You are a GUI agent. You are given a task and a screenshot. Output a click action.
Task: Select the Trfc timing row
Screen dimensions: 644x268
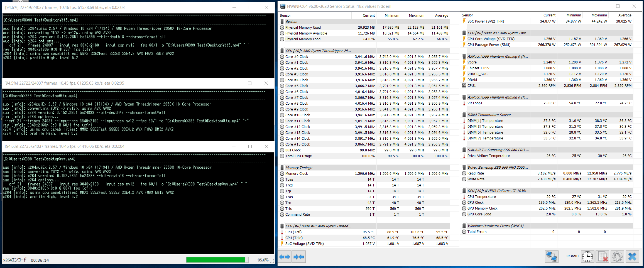[x=364, y=208]
